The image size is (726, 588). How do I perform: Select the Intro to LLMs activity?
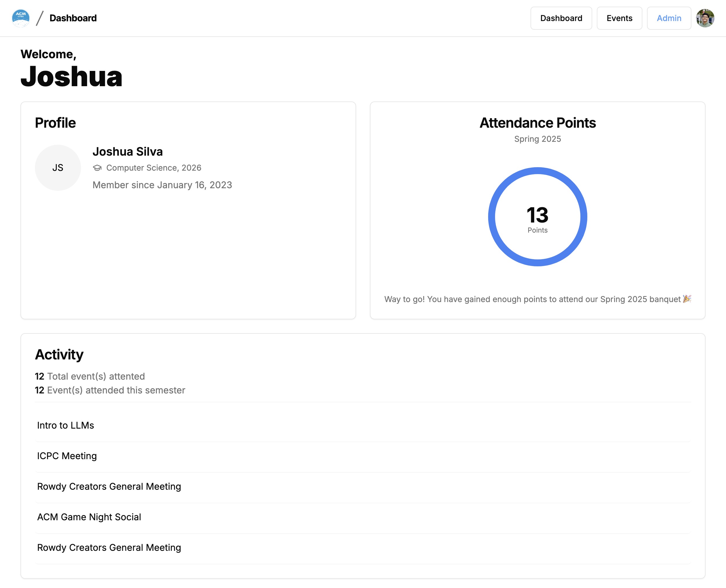click(66, 425)
